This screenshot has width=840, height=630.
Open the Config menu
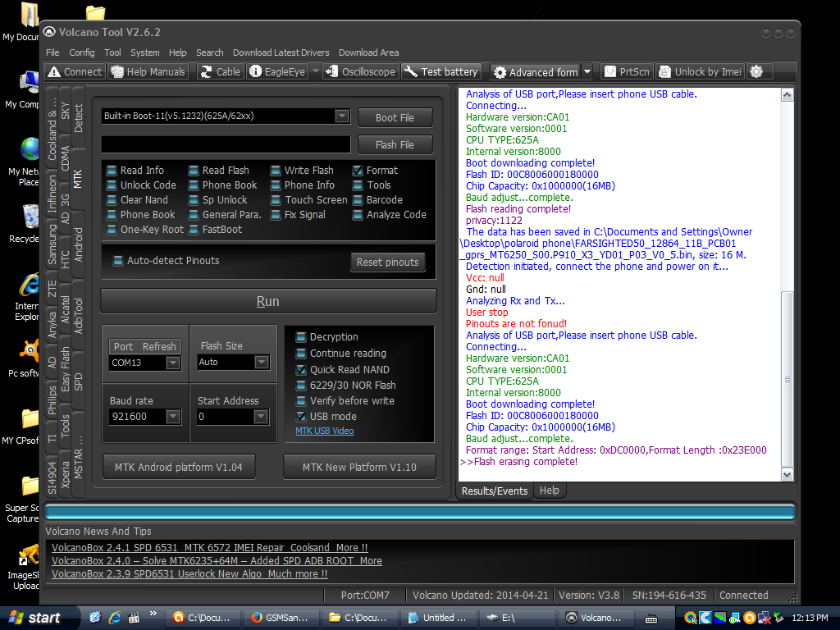(x=81, y=52)
